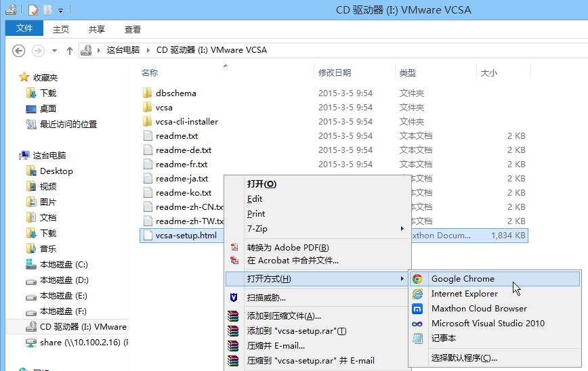The width and height of the screenshot is (588, 371).
Task: Click the Maxthon browser icon
Action: click(x=417, y=309)
